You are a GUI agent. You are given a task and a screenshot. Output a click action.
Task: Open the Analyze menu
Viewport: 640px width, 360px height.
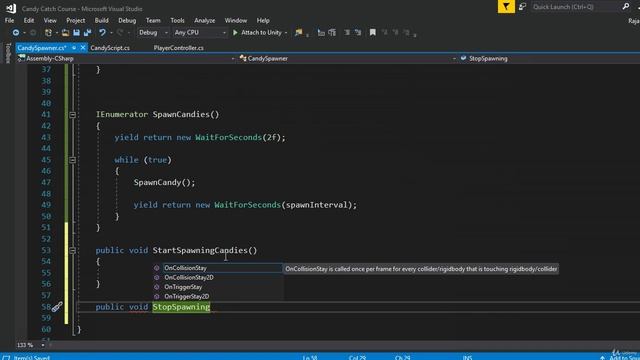coord(204,20)
